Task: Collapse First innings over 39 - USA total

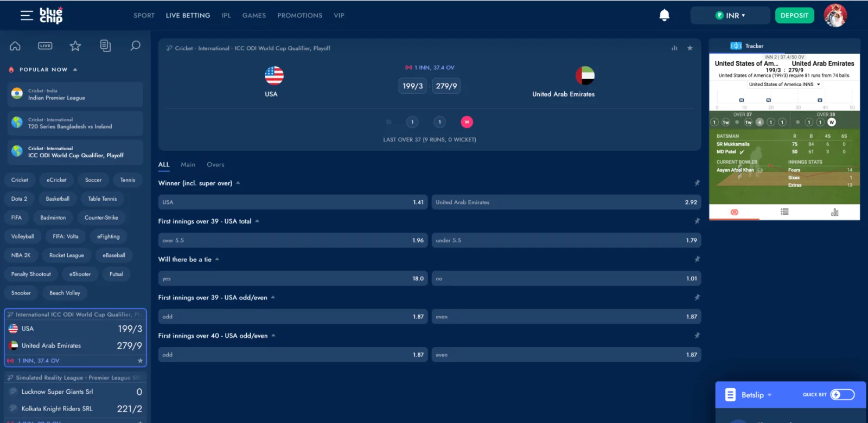Action: [257, 221]
